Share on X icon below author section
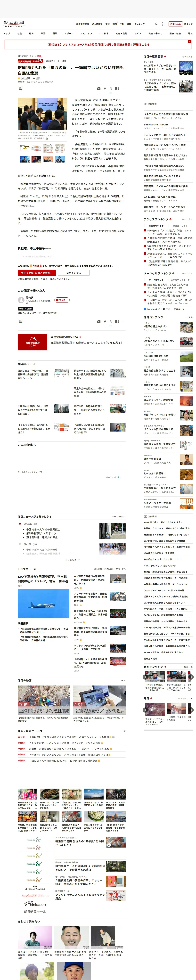The image size is (196, 980). 111,321
